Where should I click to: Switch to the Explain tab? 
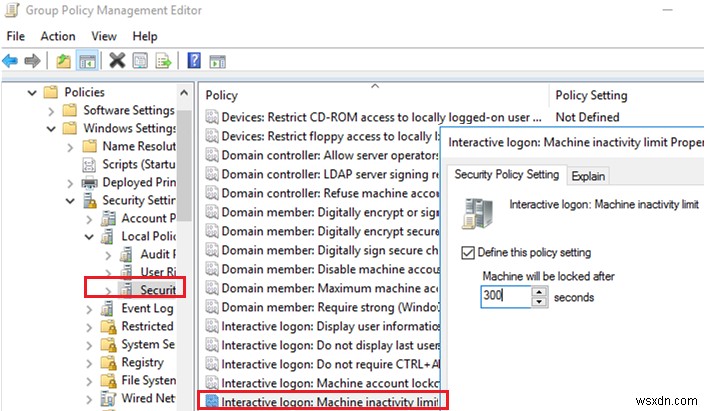pyautogui.click(x=588, y=176)
